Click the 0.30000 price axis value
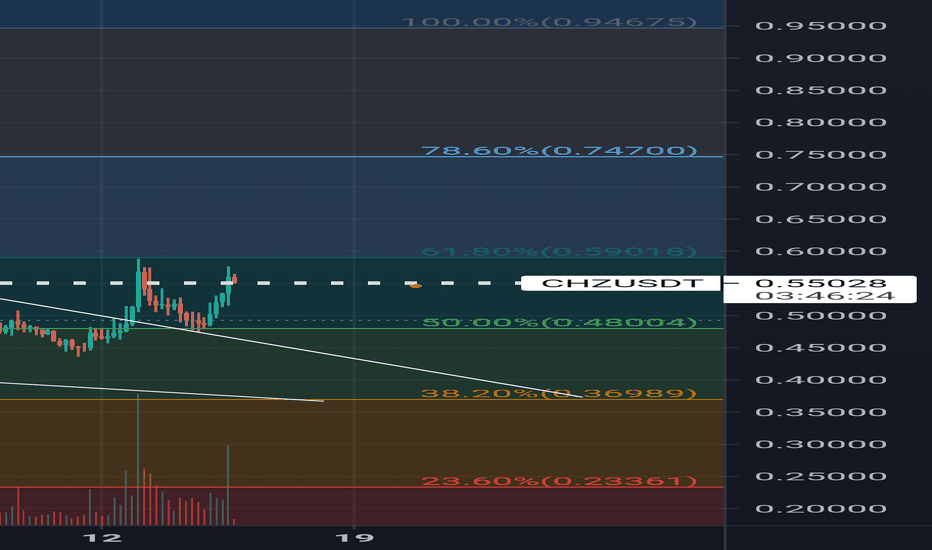Image resolution: width=932 pixels, height=550 pixels. tap(821, 444)
